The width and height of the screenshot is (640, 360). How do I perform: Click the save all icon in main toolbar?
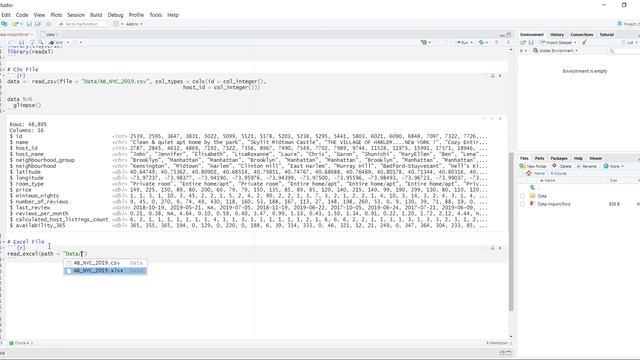38,24
